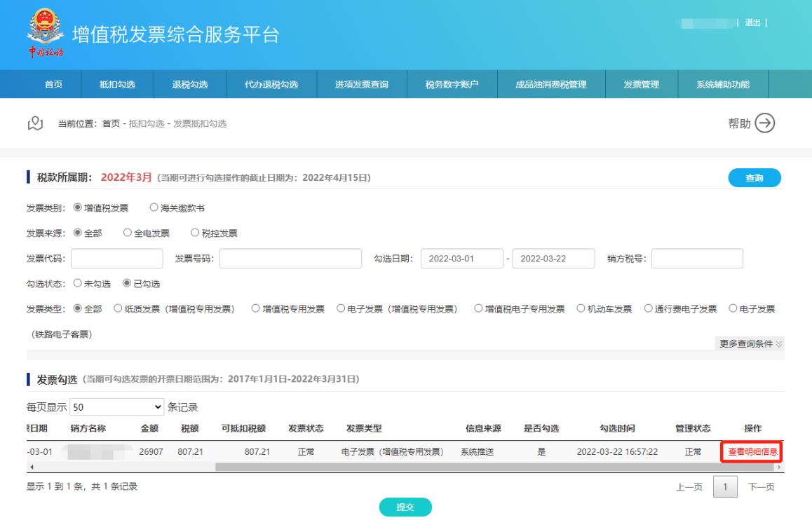Set check status to 未勾选
This screenshot has height=520, width=812.
pyautogui.click(x=77, y=283)
